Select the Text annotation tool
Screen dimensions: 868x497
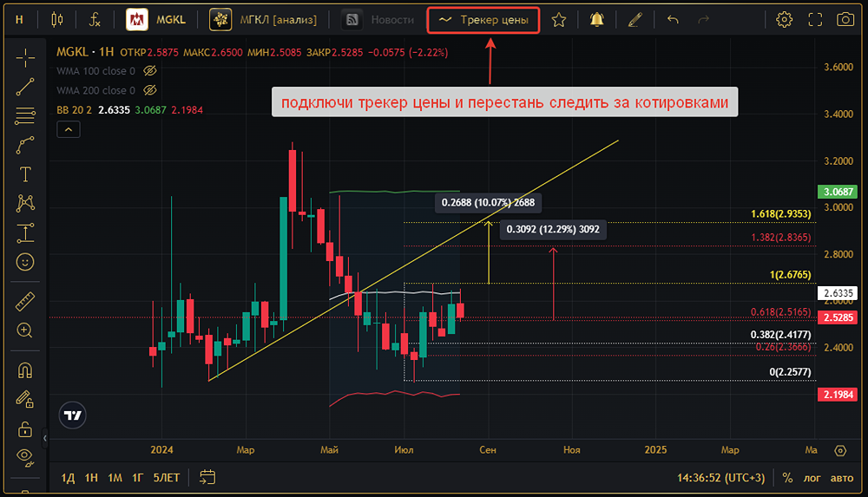point(25,174)
